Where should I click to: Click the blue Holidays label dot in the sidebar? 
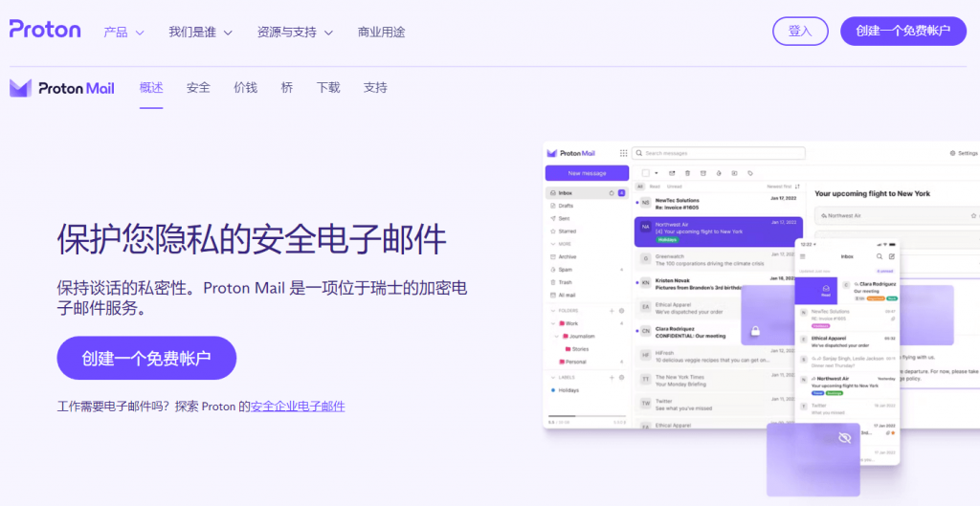tap(553, 390)
